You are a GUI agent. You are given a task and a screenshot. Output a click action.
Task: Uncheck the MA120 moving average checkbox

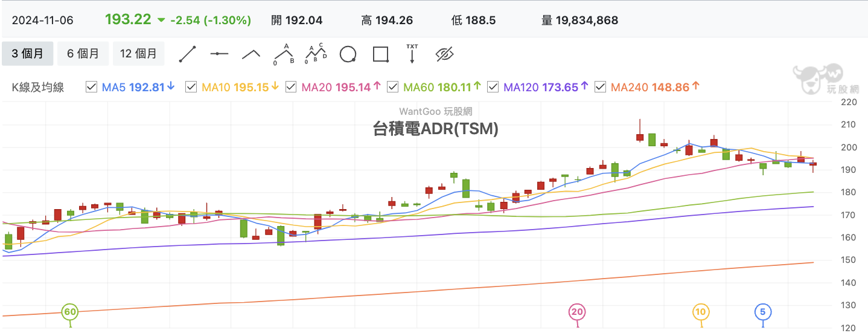click(x=493, y=87)
